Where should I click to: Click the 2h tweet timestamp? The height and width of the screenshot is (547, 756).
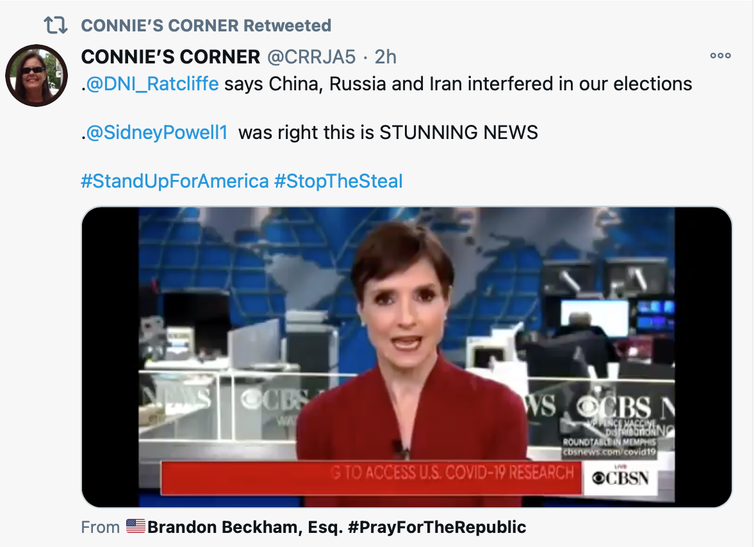coord(386,57)
